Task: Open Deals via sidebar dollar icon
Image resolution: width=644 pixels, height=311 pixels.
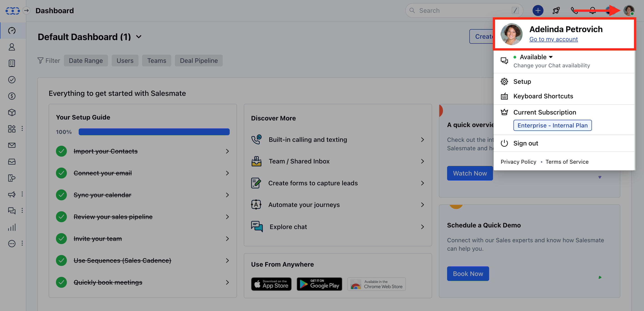Action: (x=12, y=96)
